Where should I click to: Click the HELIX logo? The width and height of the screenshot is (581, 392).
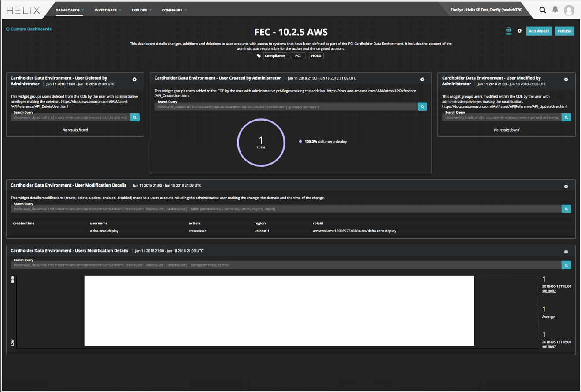pos(23,10)
